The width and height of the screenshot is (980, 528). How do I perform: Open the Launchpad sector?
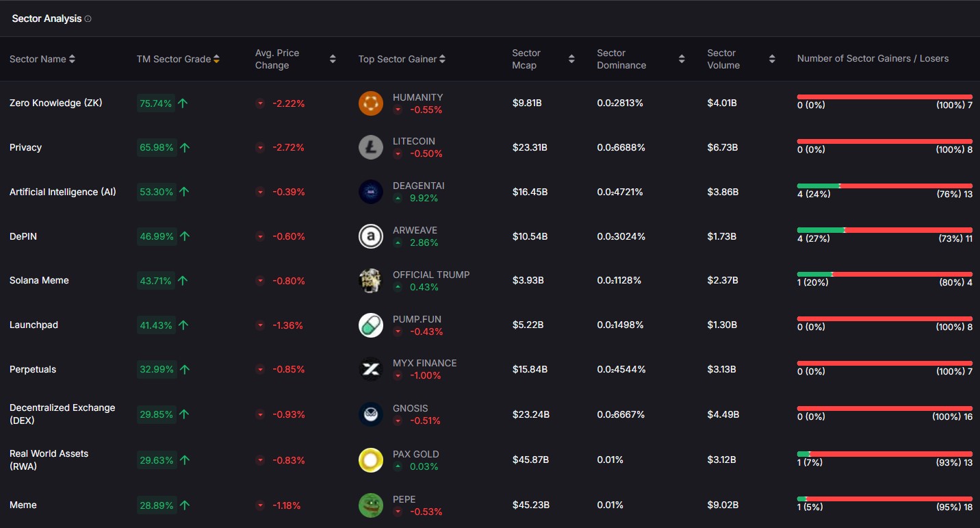point(34,325)
